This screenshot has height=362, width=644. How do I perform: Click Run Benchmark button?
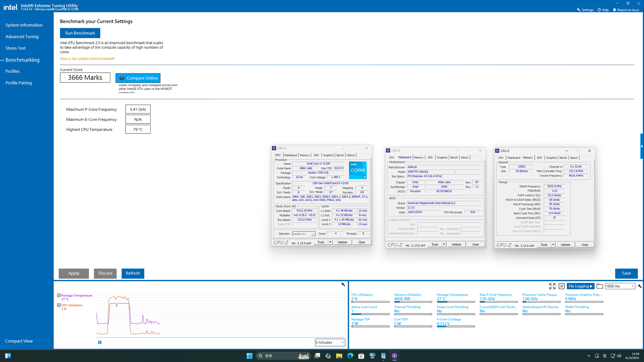80,33
